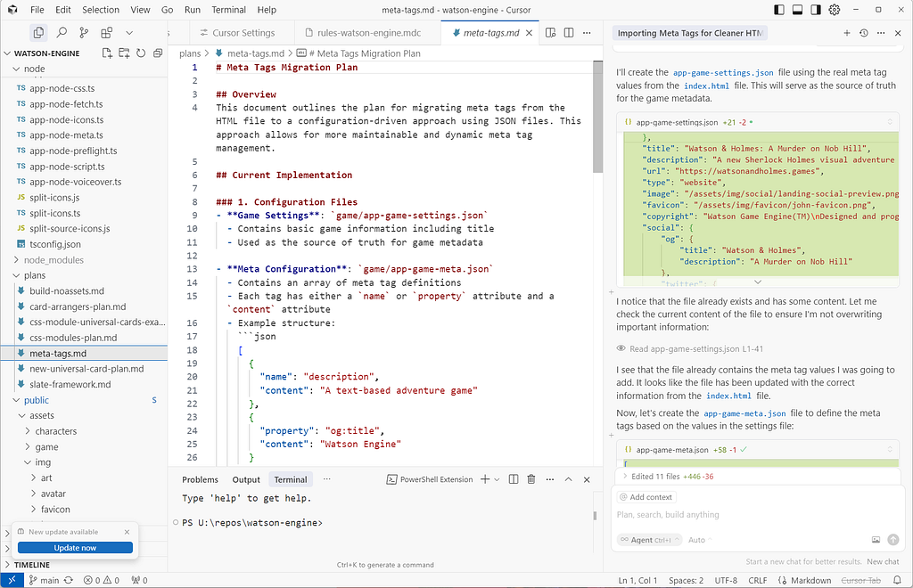Viewport: 913px width, 588px height.
Task: Expand the node_modules folder
Action: 53,260
